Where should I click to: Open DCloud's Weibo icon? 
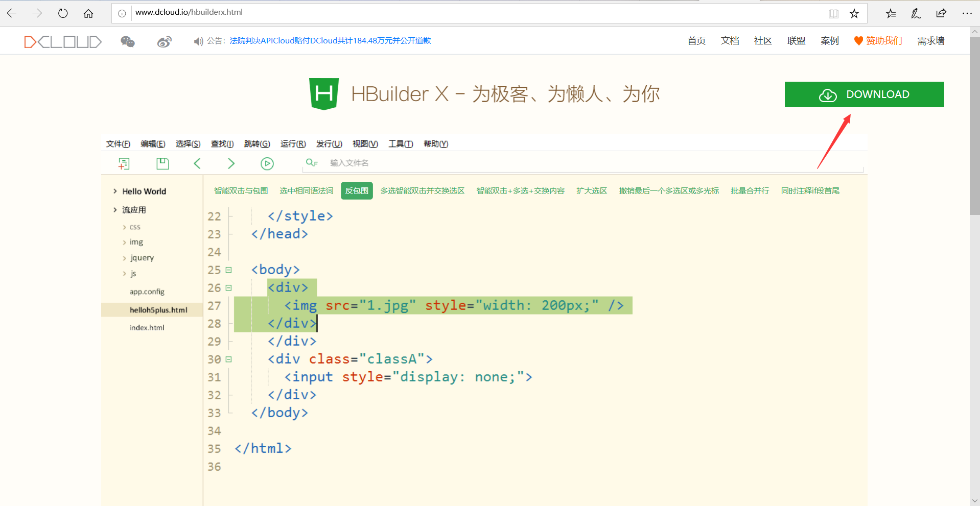[164, 41]
